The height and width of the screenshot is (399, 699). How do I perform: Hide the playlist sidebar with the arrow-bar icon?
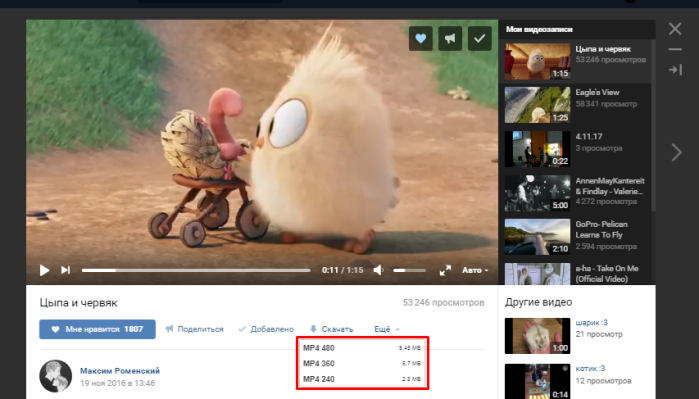click(x=675, y=70)
